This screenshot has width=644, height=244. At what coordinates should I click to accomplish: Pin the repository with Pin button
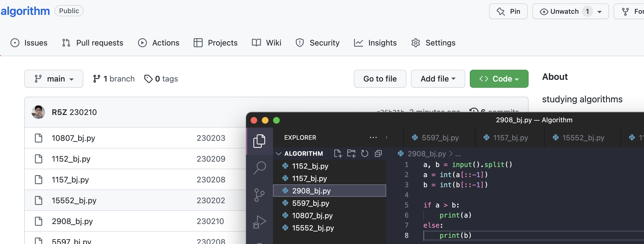point(508,11)
